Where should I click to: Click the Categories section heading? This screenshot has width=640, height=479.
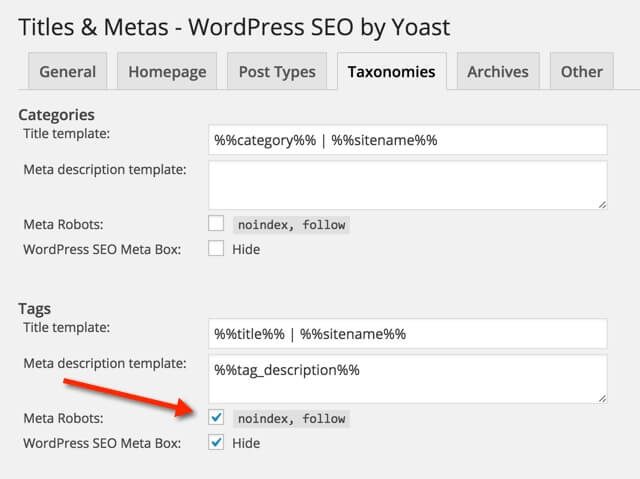tap(56, 115)
